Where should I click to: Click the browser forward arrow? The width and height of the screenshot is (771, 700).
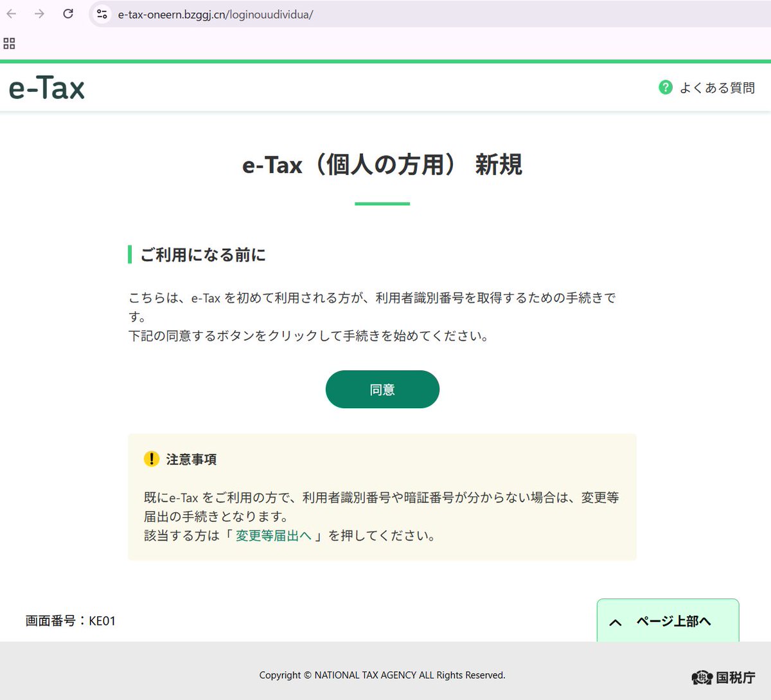tap(40, 13)
